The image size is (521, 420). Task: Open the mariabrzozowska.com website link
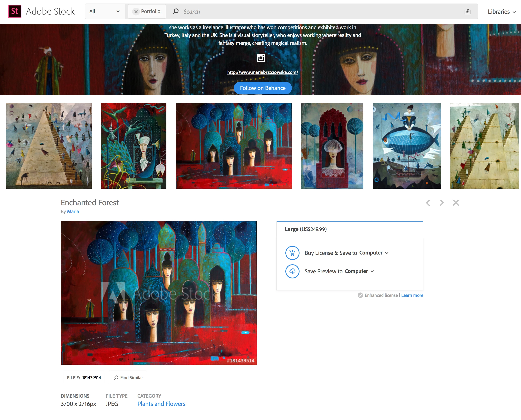(x=262, y=72)
